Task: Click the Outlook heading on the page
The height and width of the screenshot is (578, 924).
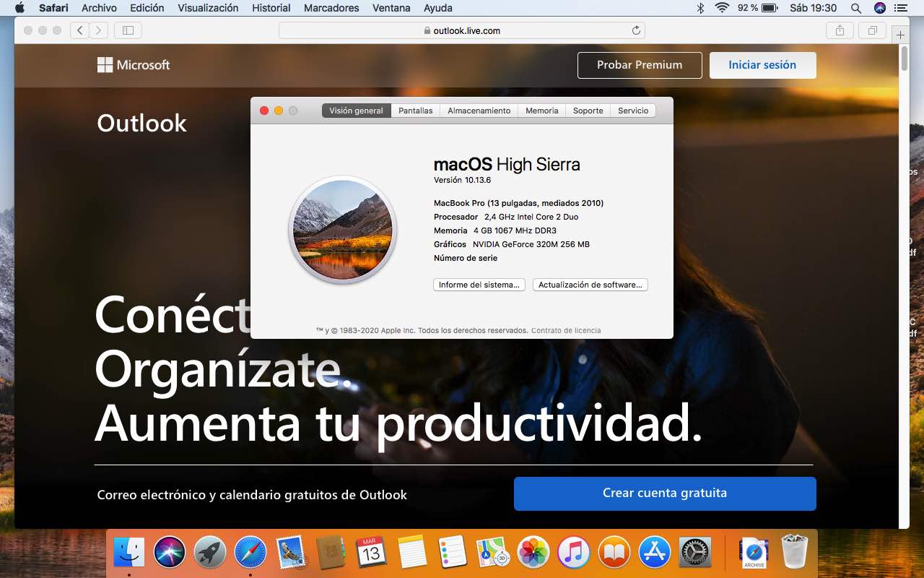Action: pyautogui.click(x=142, y=123)
